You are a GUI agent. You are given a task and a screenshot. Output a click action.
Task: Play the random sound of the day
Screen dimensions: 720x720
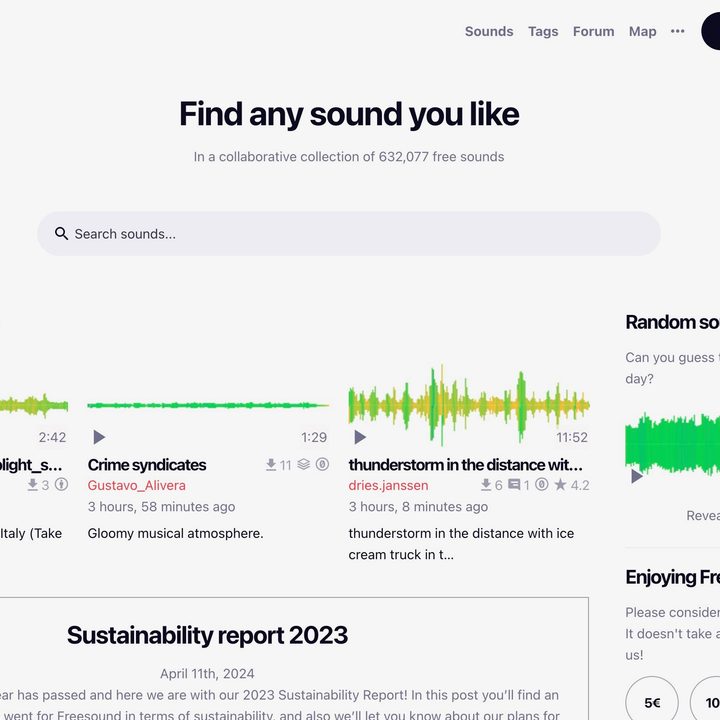(636, 476)
